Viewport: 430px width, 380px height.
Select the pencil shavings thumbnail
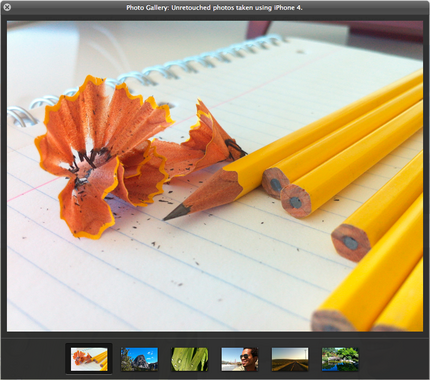pos(89,359)
